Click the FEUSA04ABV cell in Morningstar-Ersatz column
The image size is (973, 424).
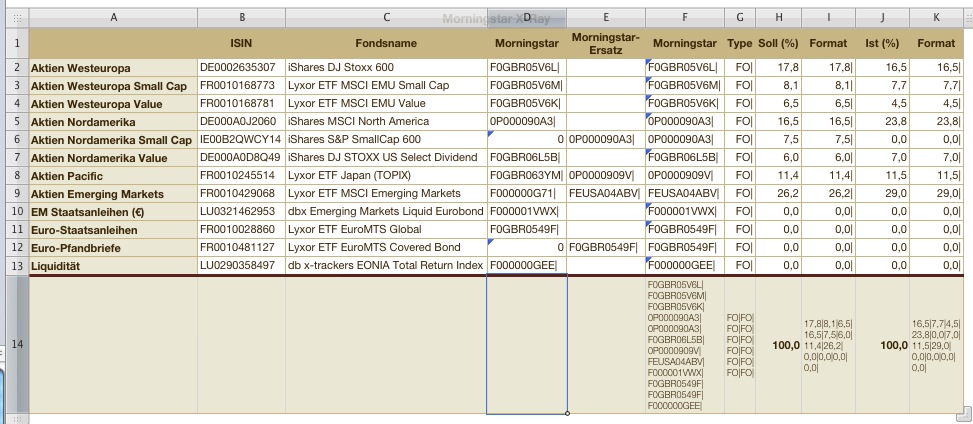pyautogui.click(x=606, y=193)
